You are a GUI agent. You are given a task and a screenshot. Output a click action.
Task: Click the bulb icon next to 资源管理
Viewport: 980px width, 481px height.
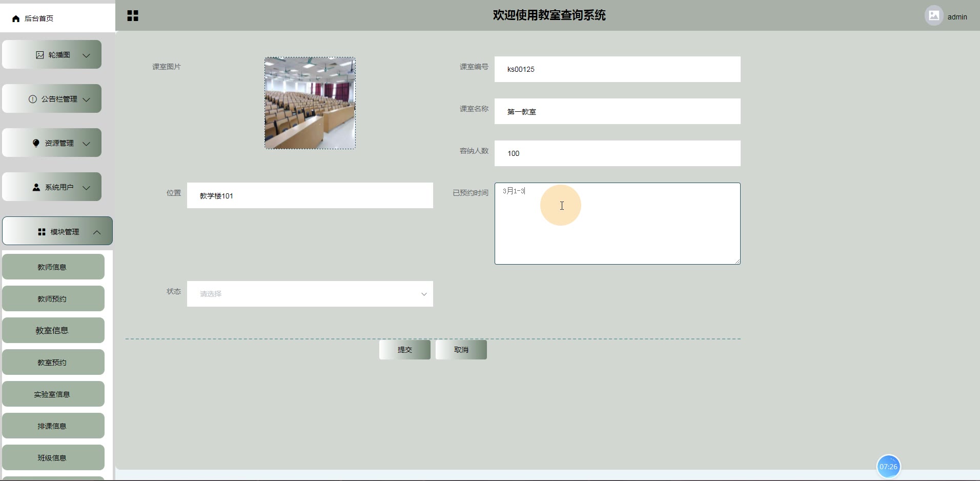pyautogui.click(x=36, y=143)
